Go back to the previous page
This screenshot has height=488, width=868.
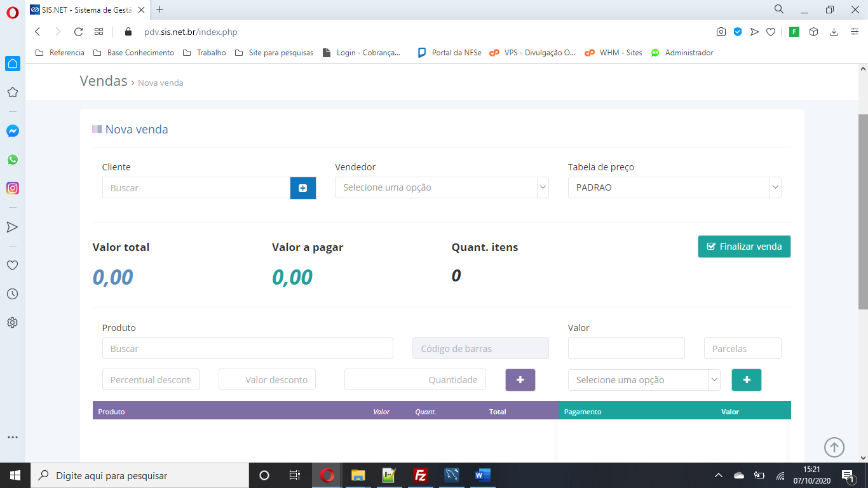tap(37, 32)
